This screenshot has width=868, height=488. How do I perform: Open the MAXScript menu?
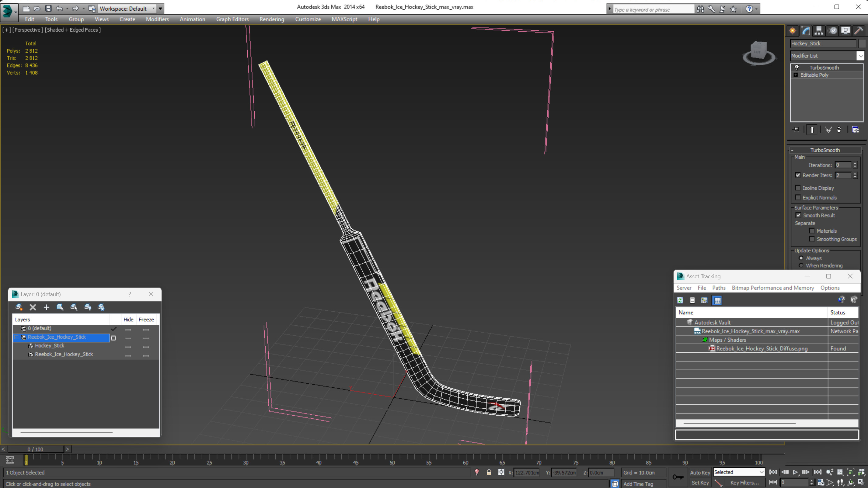(x=344, y=19)
